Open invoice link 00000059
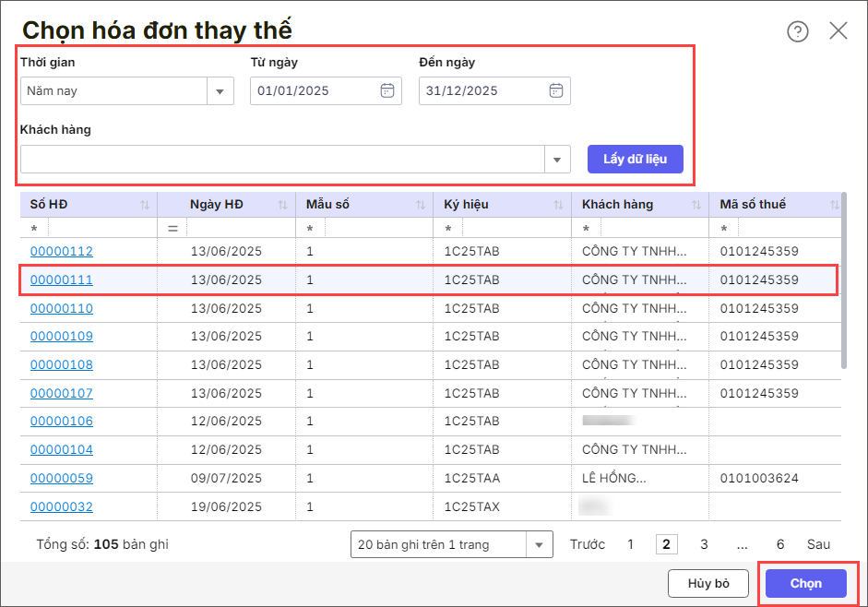Screen dimensions: 868x607 tap(62, 478)
